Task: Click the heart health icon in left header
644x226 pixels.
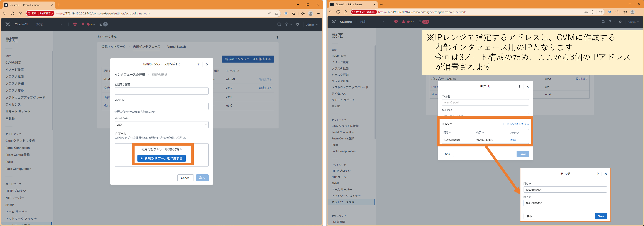Action: [75, 24]
